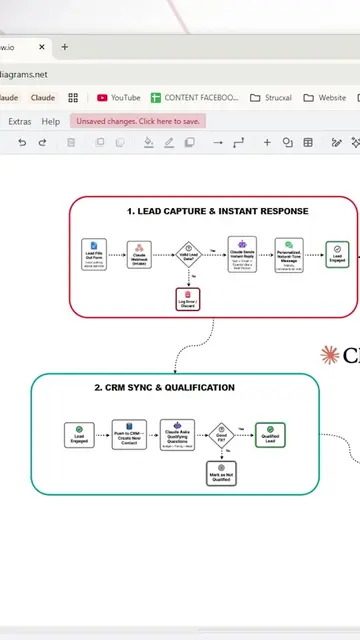Open the apps grid bookmark icon

pyautogui.click(x=73, y=98)
